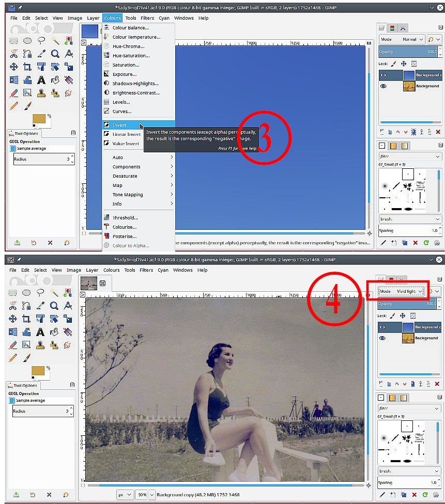This screenshot has width=445, height=504.
Task: Select Pencil tool in the photo GIMP window
Action: tap(12, 358)
